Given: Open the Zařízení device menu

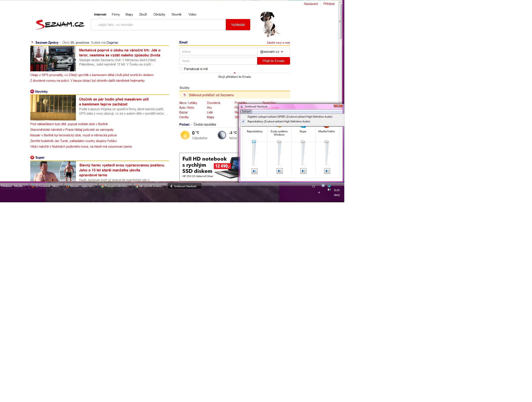Looking at the screenshot, I should pyautogui.click(x=246, y=112).
